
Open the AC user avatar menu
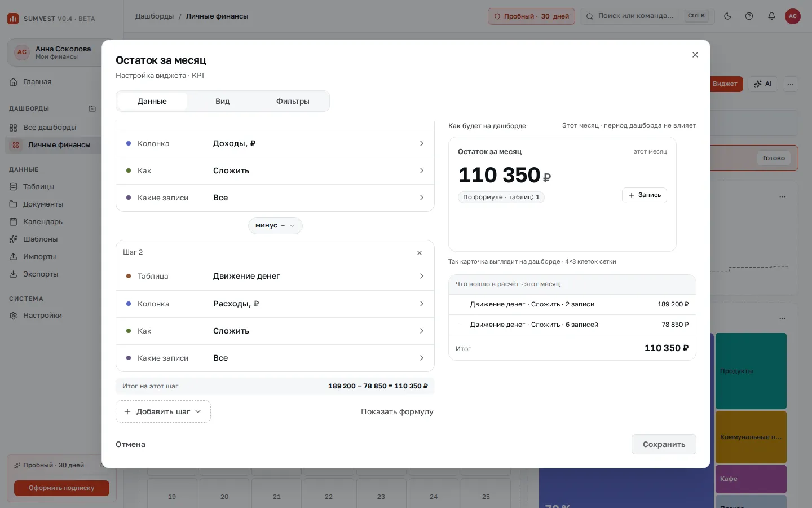[x=793, y=16]
